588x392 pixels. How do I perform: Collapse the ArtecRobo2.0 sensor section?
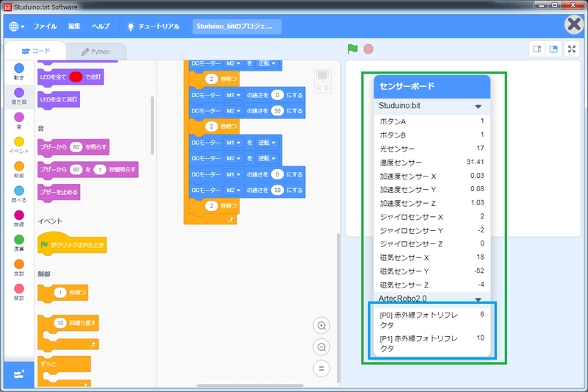pos(478,299)
